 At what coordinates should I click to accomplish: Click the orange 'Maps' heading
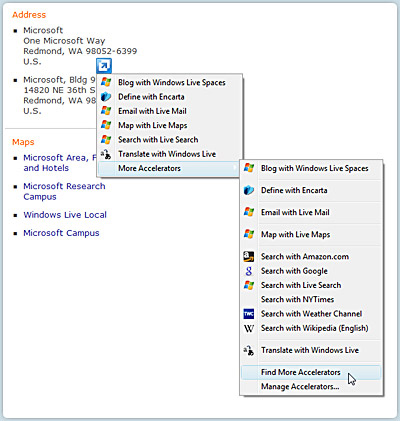point(23,142)
